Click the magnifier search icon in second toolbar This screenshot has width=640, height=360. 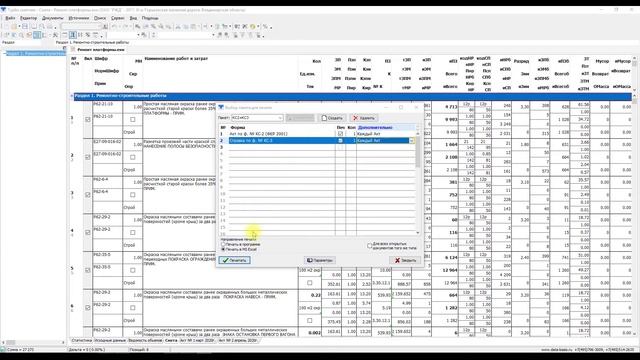tap(21, 35)
